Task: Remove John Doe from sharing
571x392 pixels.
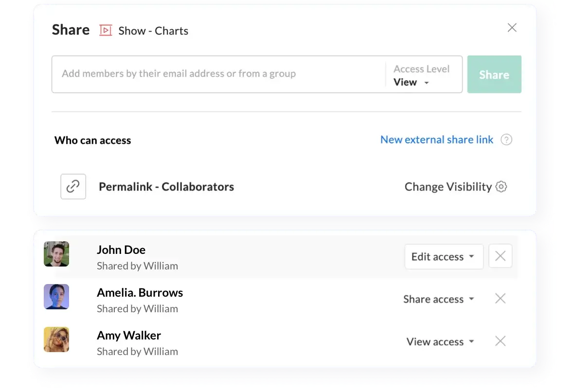Action: (500, 256)
